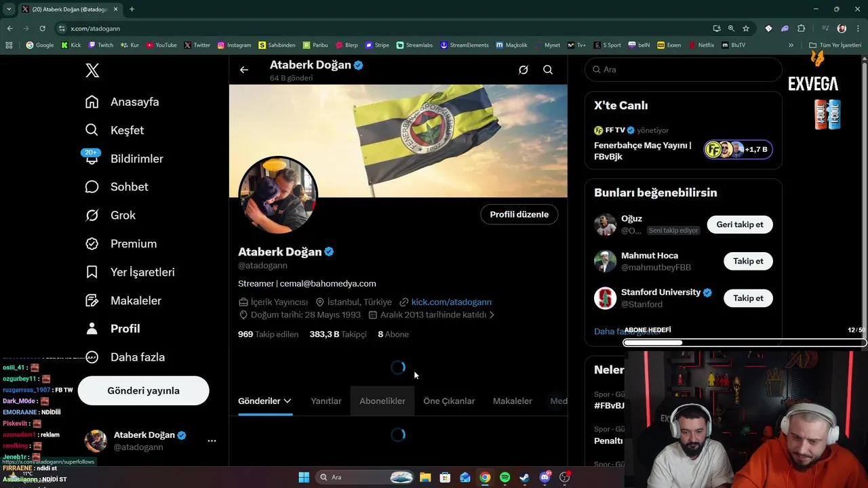Image resolution: width=868 pixels, height=488 pixels.
Task: Open the 8 Abone subscribers list
Action: pos(393,334)
